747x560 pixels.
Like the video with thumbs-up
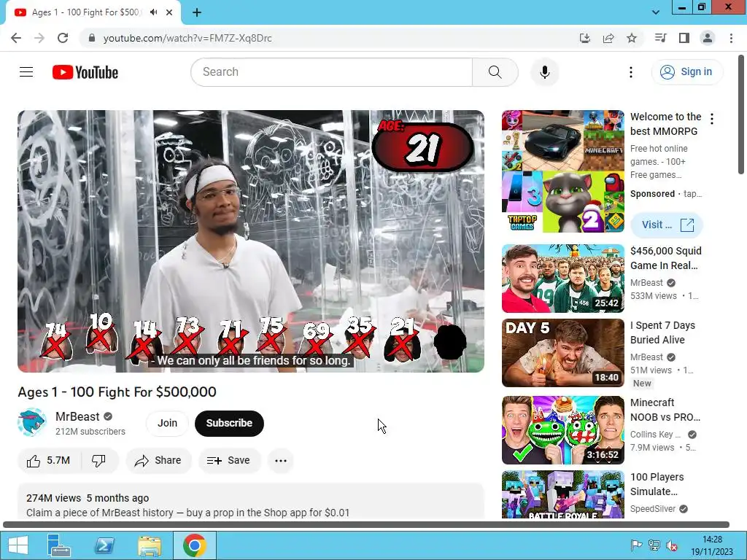pos(48,461)
